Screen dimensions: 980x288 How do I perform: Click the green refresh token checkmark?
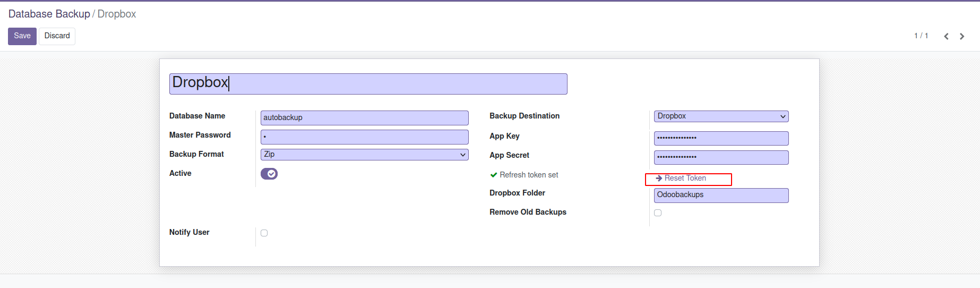coord(494,175)
